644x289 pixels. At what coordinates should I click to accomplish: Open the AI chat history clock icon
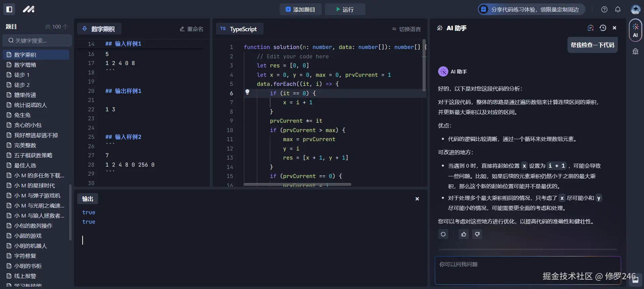pyautogui.click(x=603, y=28)
